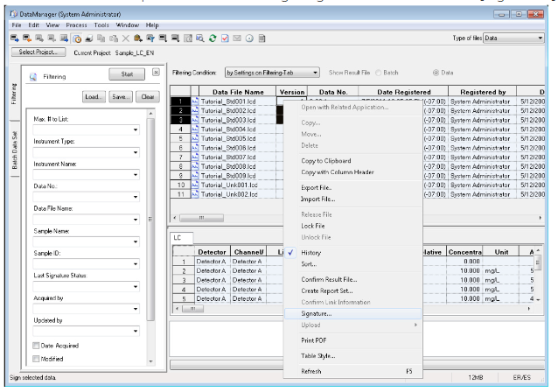Choose Signature... from the context menu
The height and width of the screenshot is (392, 558).
pos(352,313)
